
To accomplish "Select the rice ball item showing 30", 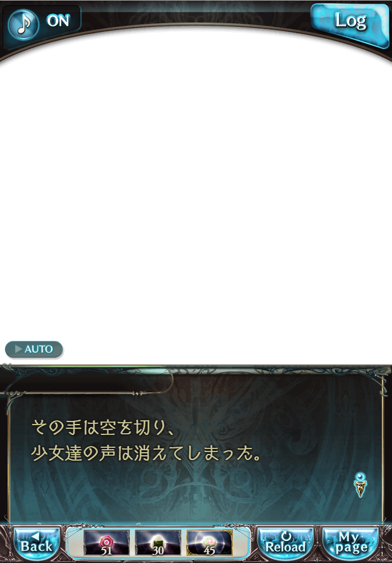I will [x=158, y=543].
